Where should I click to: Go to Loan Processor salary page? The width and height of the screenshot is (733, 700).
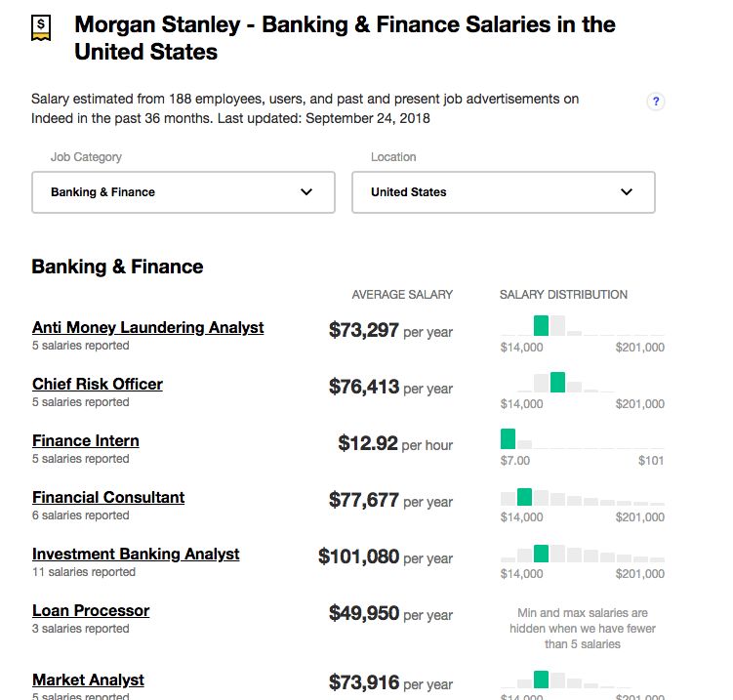91,610
